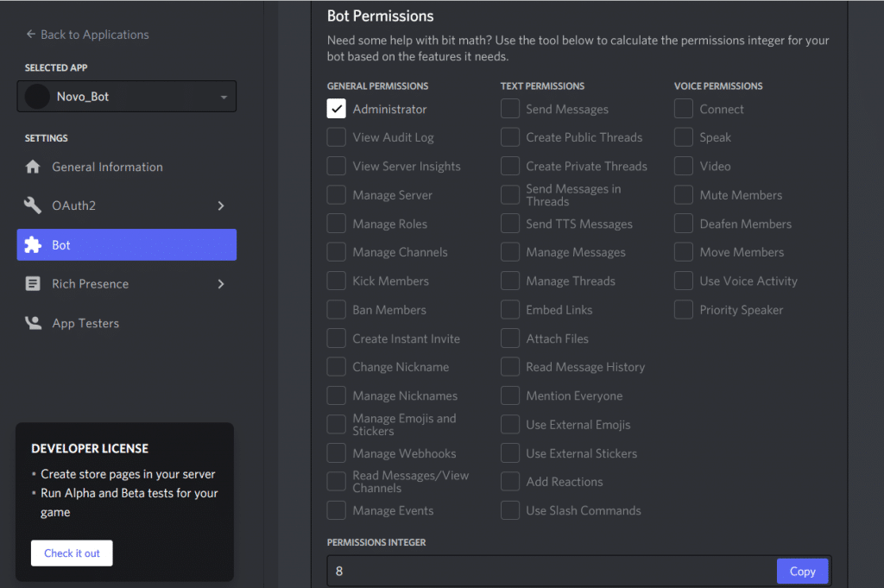The height and width of the screenshot is (588, 884).
Task: Check the Manage Server permission
Action: (337, 194)
